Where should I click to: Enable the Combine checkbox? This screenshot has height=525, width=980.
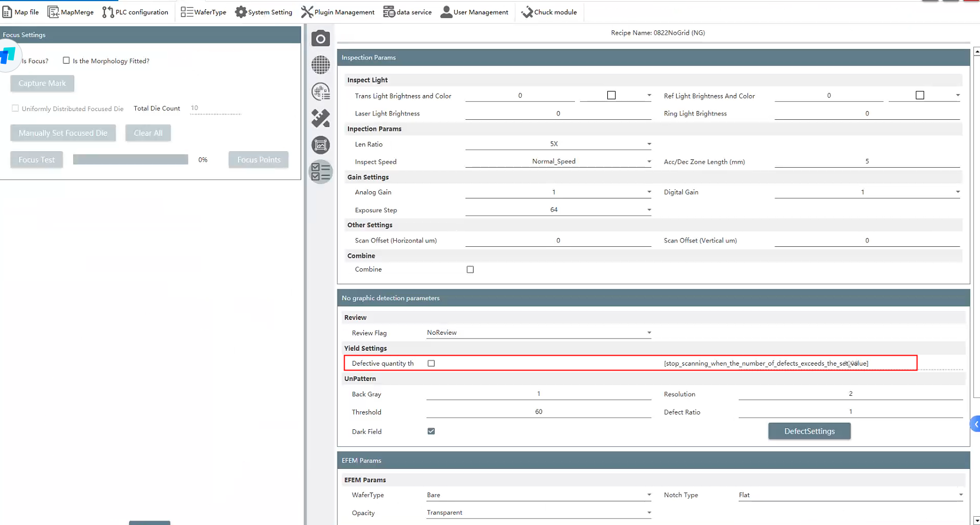470,269
